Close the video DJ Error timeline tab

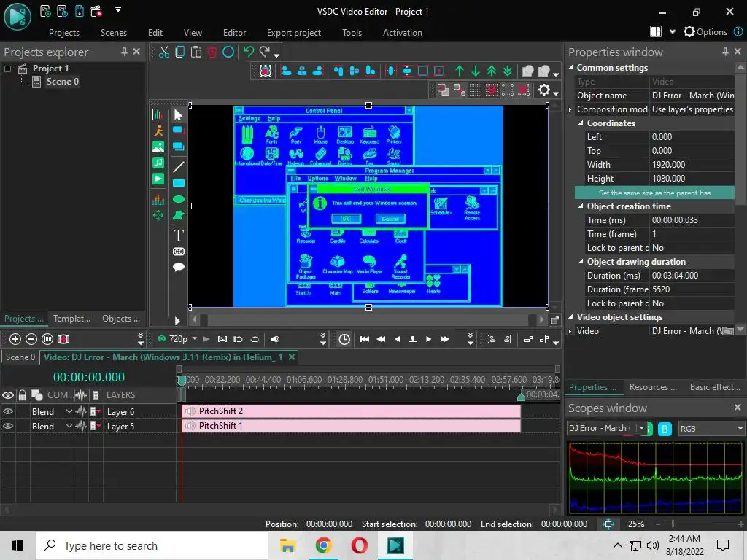292,357
